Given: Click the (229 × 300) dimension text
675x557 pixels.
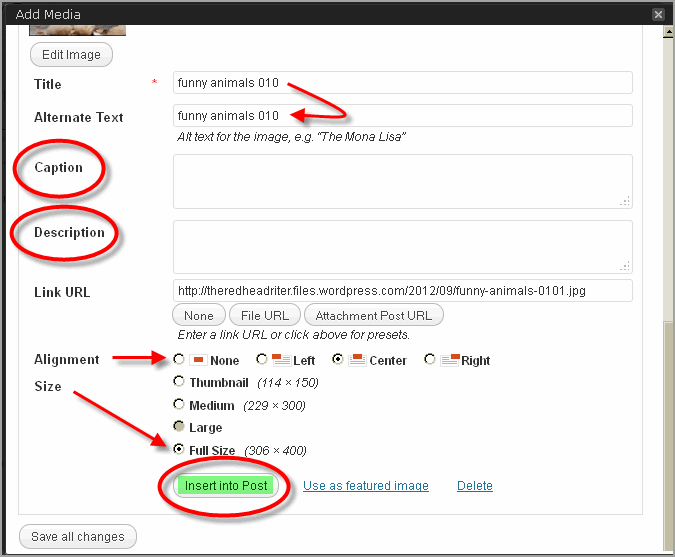Looking at the screenshot, I should tap(274, 405).
